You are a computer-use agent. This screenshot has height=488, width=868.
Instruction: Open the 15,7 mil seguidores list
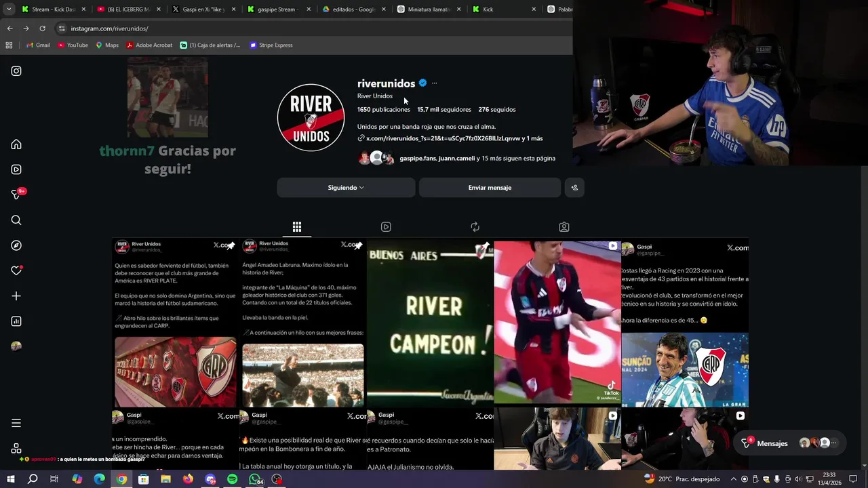tap(444, 109)
